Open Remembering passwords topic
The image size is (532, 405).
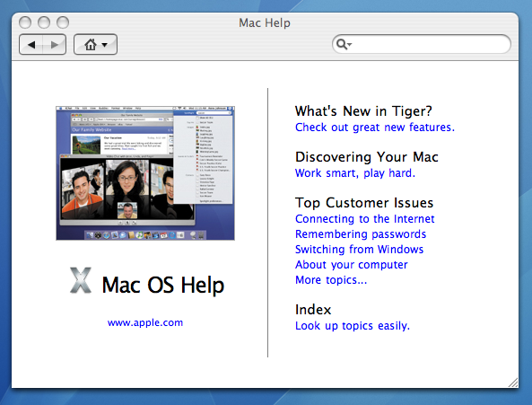[x=361, y=234]
